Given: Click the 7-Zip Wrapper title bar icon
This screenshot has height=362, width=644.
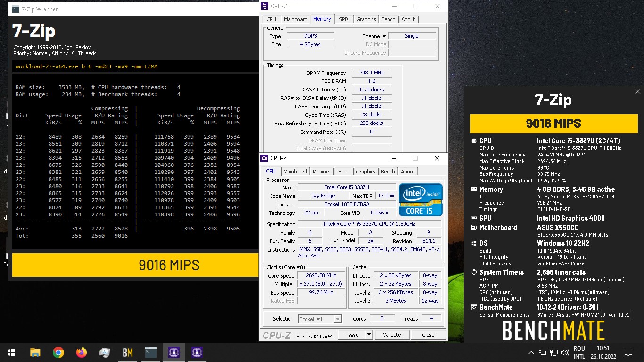Looking at the screenshot, I should (16, 9).
